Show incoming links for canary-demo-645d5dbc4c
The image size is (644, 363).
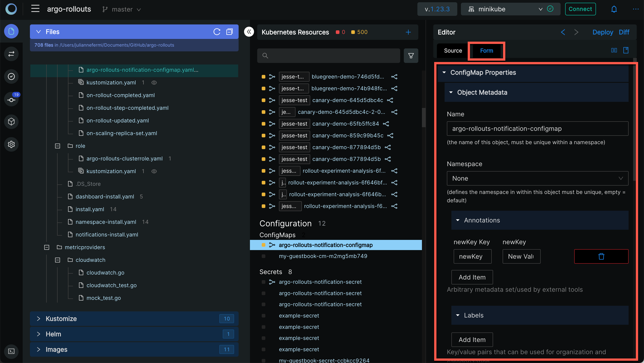point(272,100)
